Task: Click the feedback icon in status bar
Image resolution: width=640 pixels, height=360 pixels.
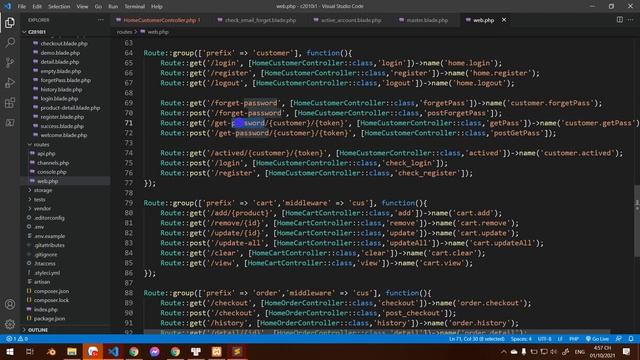Action: click(619, 339)
